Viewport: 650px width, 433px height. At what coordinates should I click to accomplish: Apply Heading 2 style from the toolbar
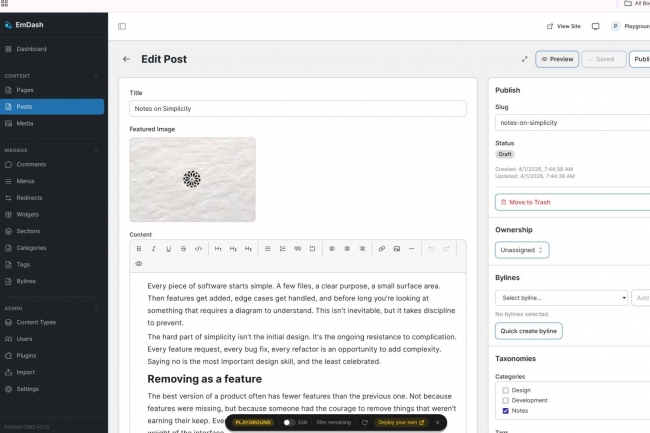[233, 248]
